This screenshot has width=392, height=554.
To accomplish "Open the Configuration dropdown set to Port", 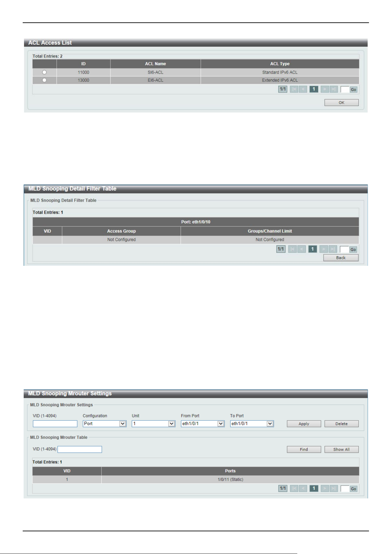I will click(105, 424).
